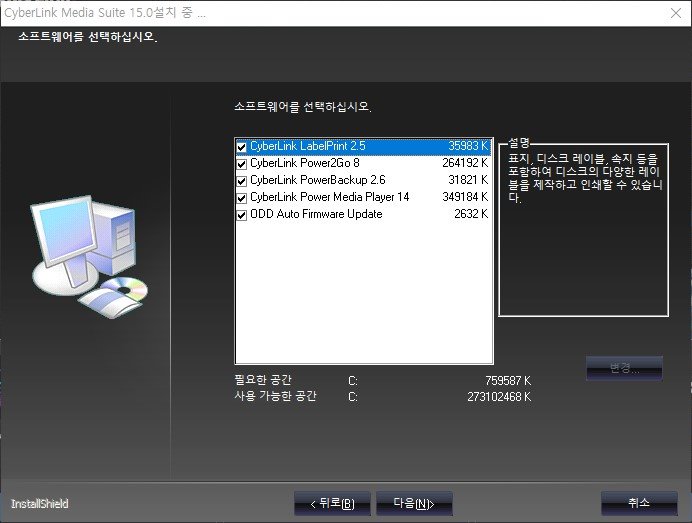Image resolution: width=692 pixels, height=523 pixels.
Task: Select the ODD Auto Firmware Update text
Action: (316, 214)
